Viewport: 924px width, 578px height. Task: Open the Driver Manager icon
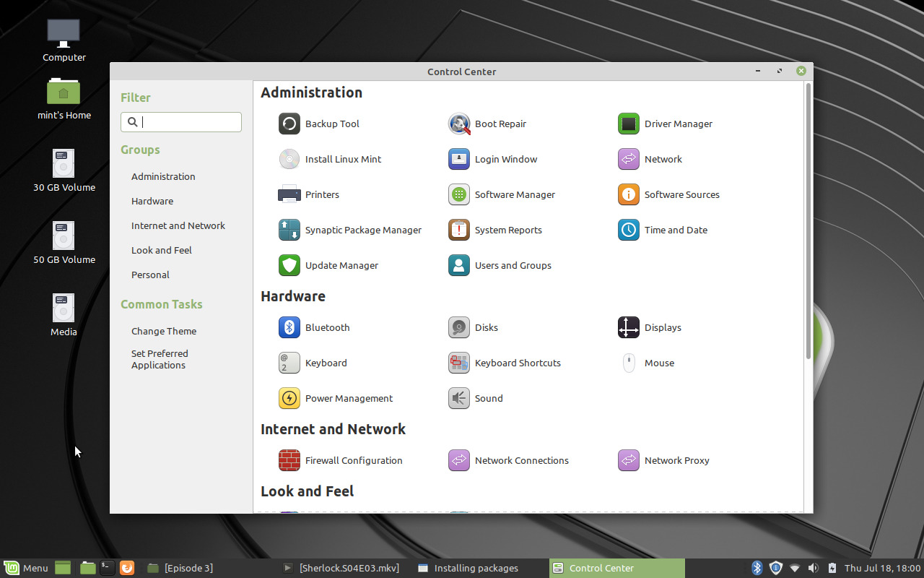[629, 124]
